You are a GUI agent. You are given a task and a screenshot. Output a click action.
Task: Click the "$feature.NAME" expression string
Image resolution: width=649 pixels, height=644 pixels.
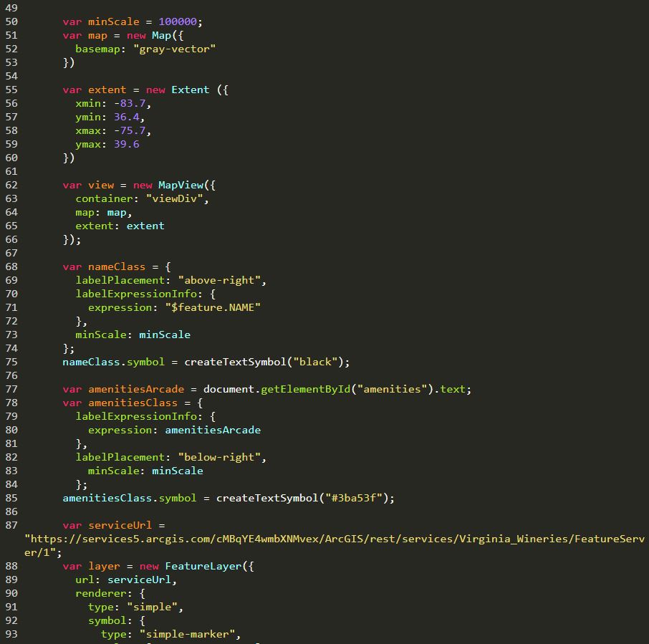click(x=213, y=307)
